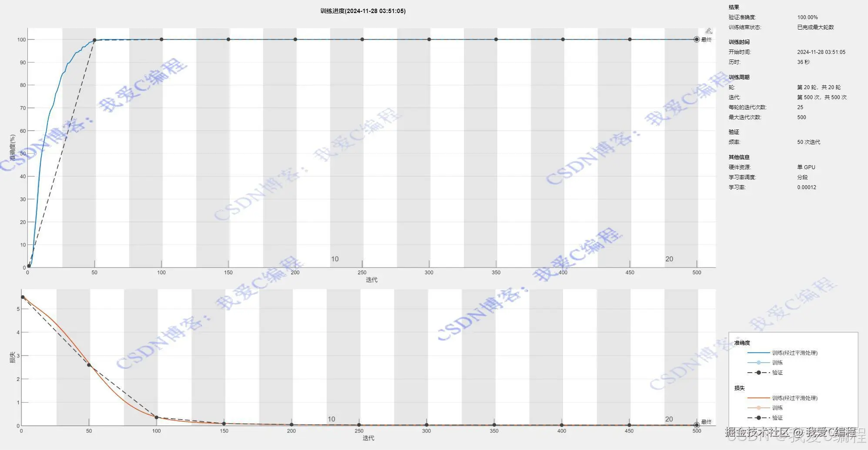Click iterations per epoch value 25
868x450 pixels.
pos(800,107)
